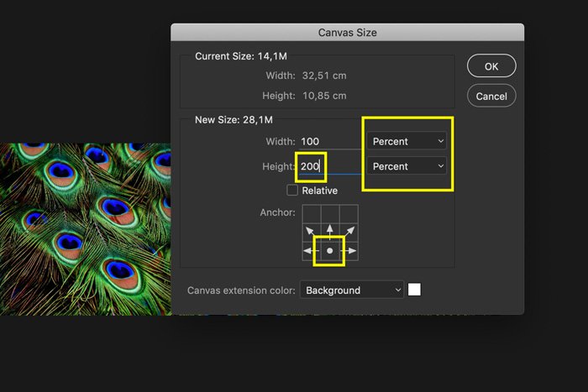Click the up arrow anchor cell

coord(330,231)
